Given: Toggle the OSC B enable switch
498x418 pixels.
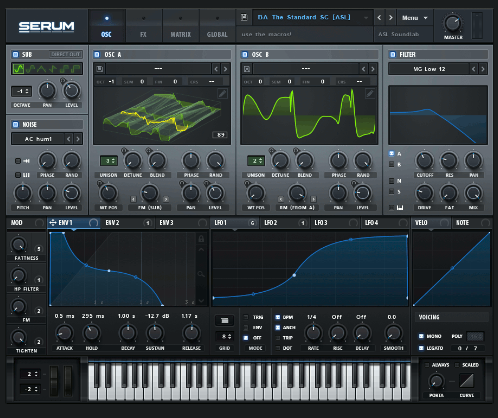Looking at the screenshot, I should pos(245,54).
